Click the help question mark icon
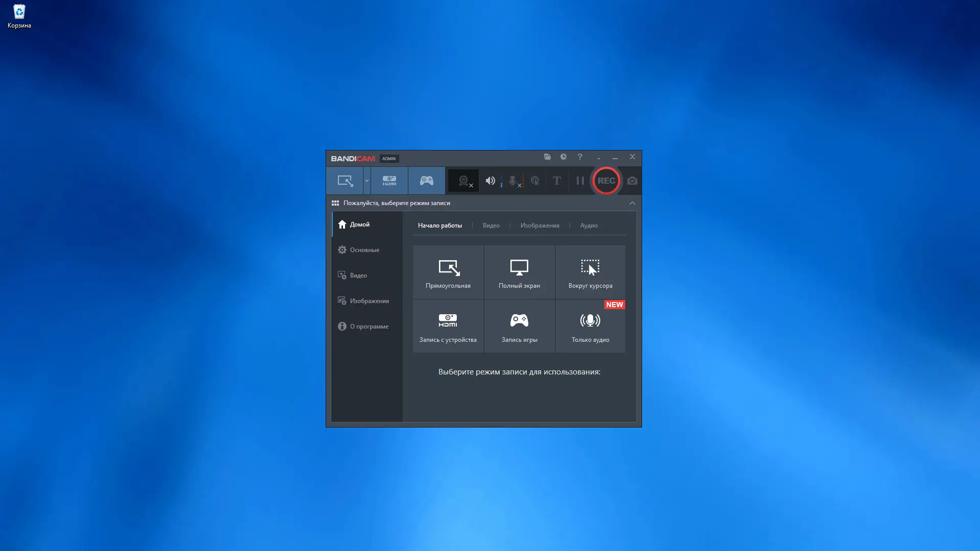980x551 pixels. (580, 157)
